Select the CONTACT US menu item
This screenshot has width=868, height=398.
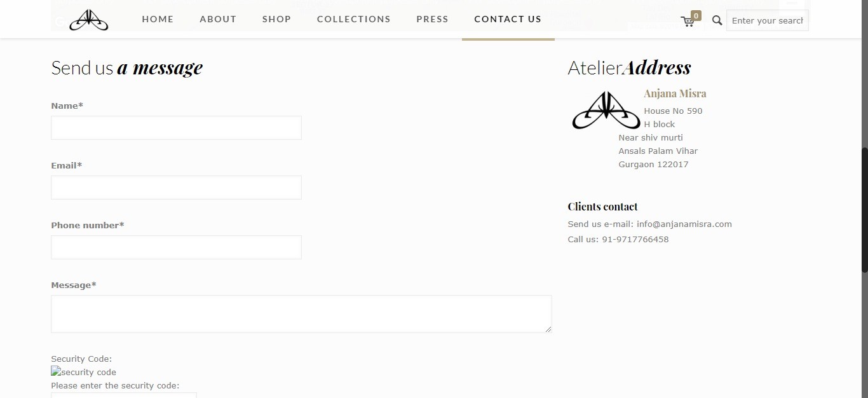pos(508,19)
